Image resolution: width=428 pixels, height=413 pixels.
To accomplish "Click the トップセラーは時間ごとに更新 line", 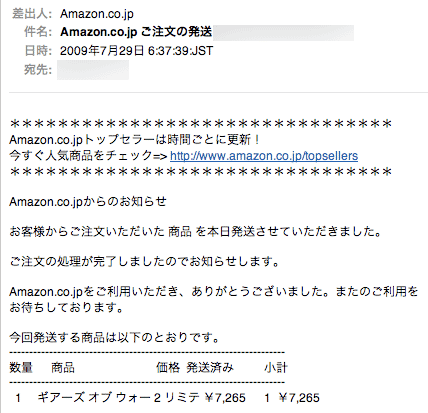I will click(135, 140).
